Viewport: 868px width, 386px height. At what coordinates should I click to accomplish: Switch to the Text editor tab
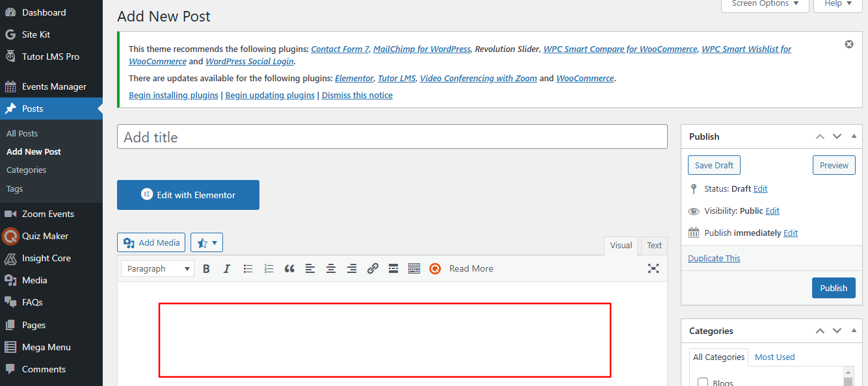coord(654,246)
